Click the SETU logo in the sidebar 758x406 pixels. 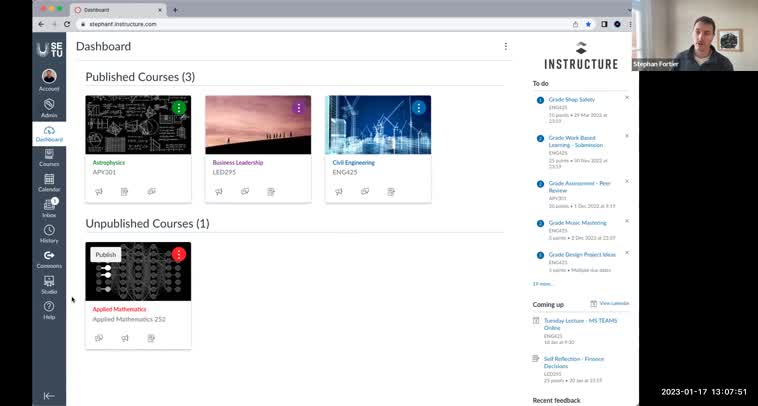pyautogui.click(x=50, y=49)
